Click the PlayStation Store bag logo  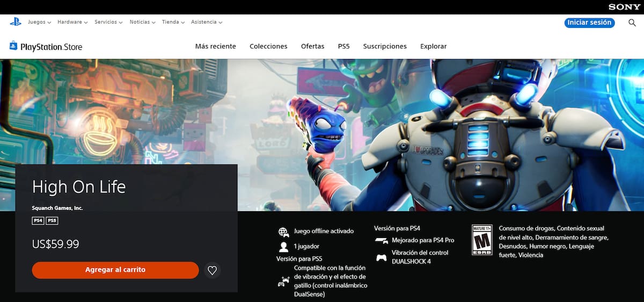click(x=13, y=46)
